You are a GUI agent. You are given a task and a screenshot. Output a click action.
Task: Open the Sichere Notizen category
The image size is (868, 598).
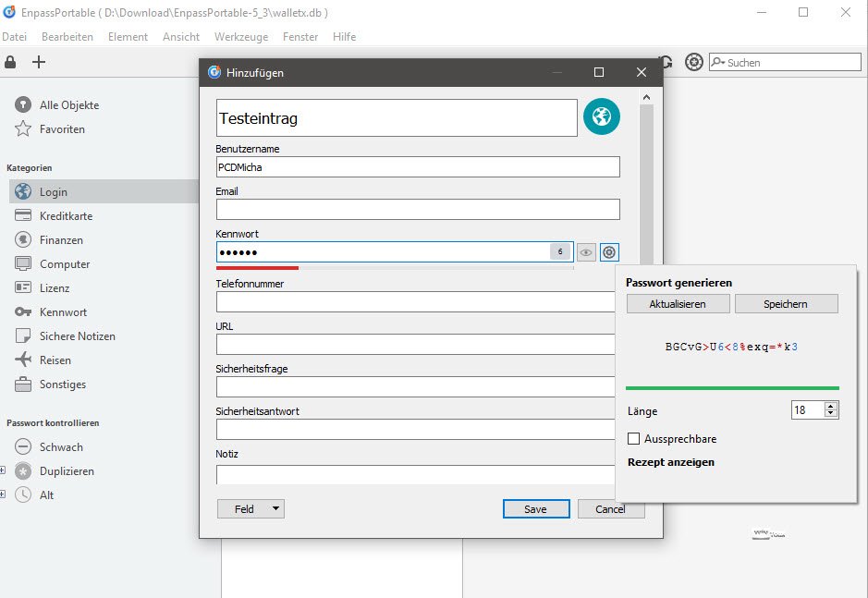click(77, 336)
